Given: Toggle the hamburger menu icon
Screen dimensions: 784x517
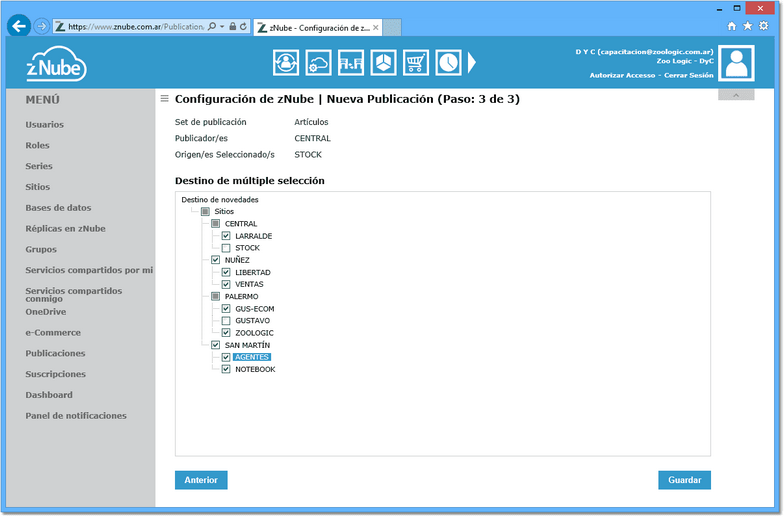Looking at the screenshot, I should pyautogui.click(x=164, y=98).
